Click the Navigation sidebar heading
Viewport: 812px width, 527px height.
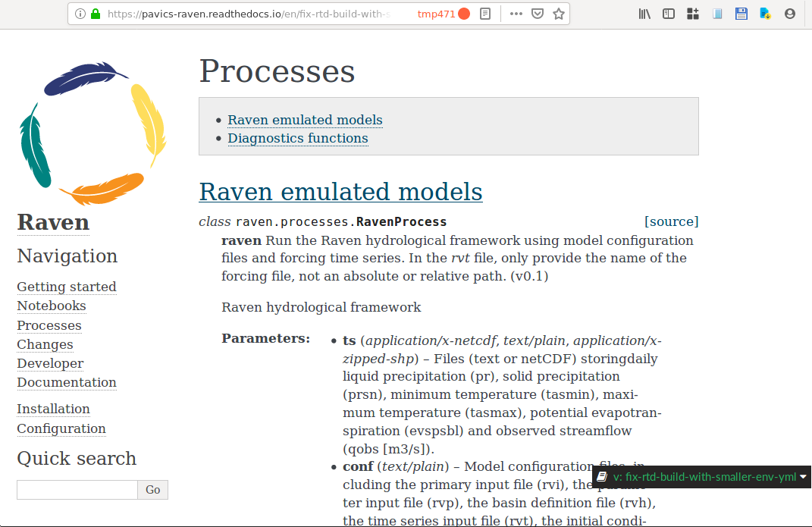click(x=67, y=256)
